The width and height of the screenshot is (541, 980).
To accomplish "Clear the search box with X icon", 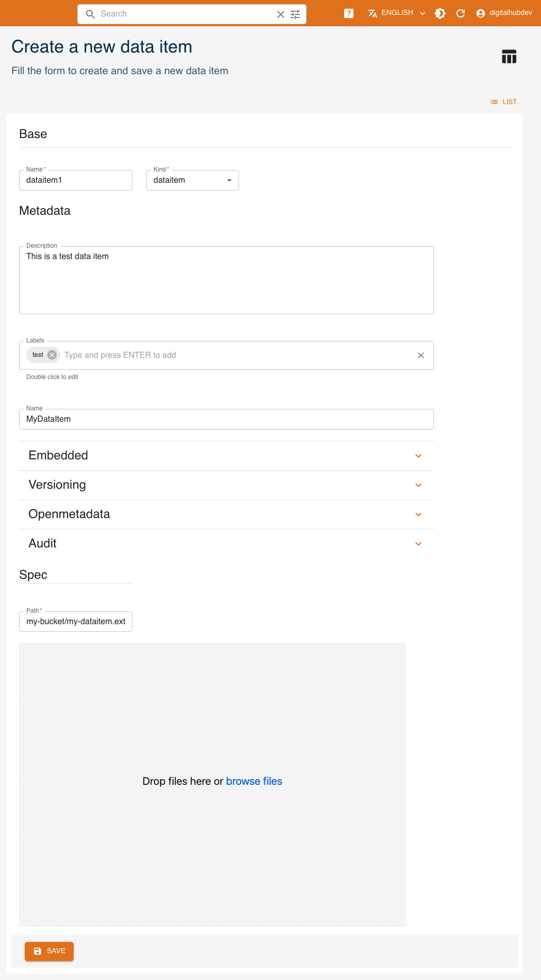I will click(281, 14).
